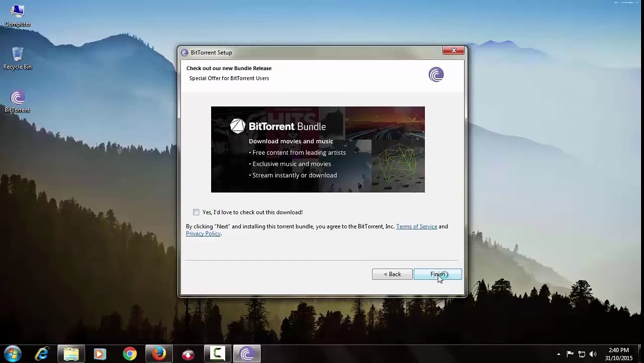Launch Internet Explorer from the taskbar

(42, 354)
